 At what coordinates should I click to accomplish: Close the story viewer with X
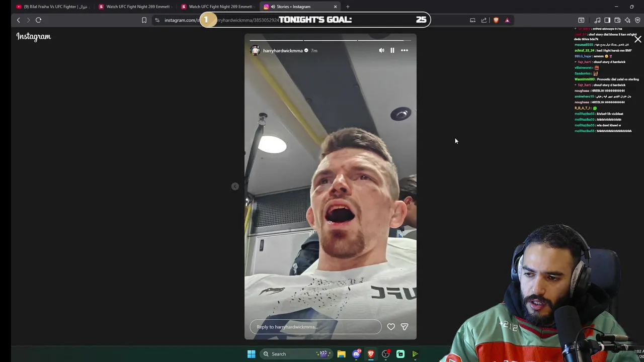(x=637, y=39)
